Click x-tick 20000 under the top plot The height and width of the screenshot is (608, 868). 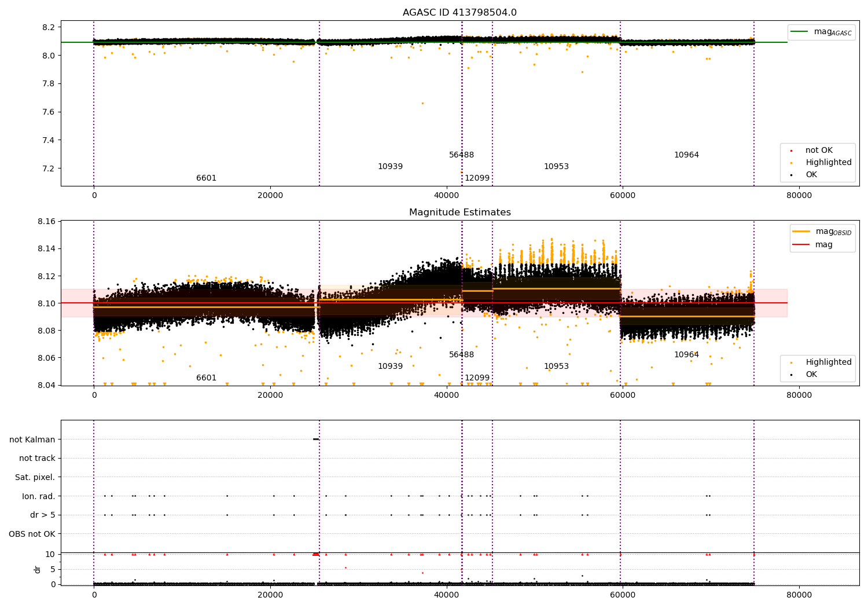[270, 196]
